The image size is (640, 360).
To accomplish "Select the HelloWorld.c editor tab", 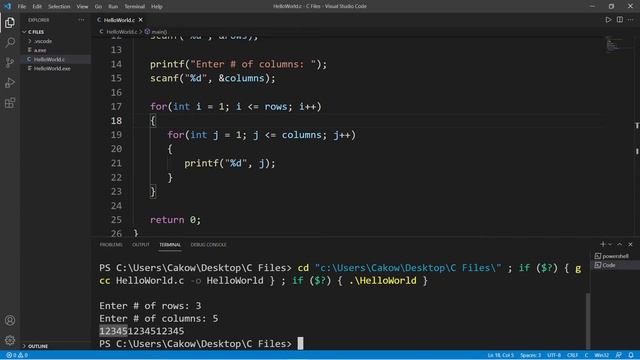I will coord(119,20).
